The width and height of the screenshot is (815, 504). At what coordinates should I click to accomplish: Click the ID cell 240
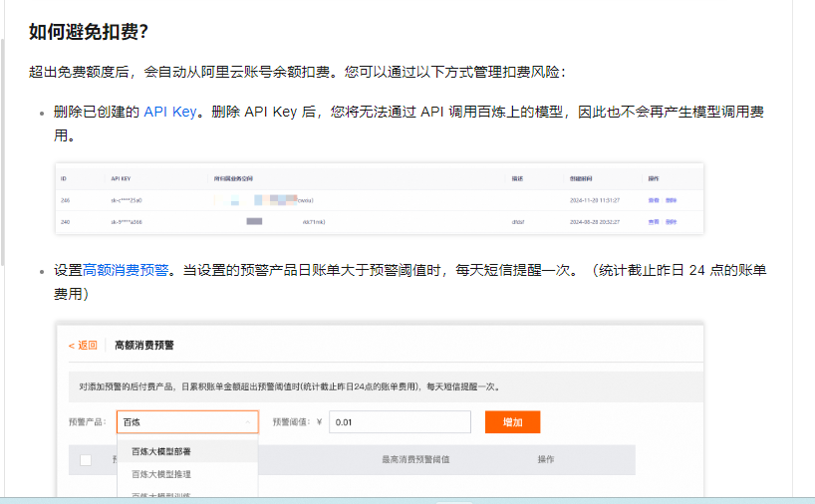(x=65, y=222)
